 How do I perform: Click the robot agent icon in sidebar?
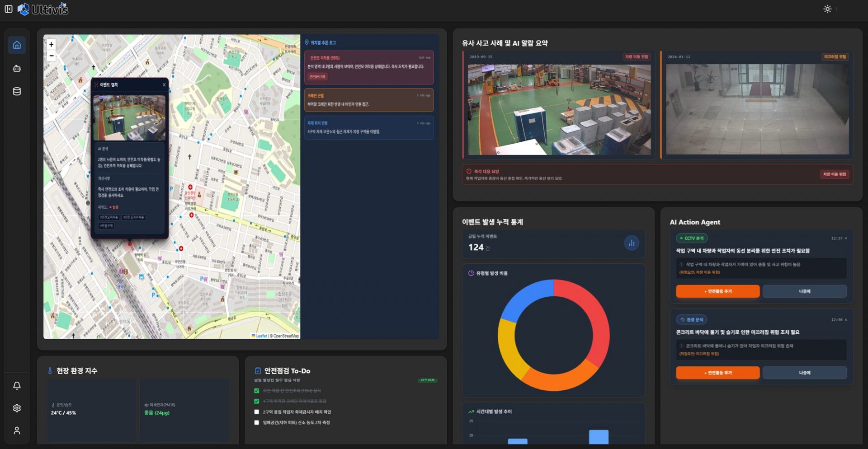[x=17, y=68]
